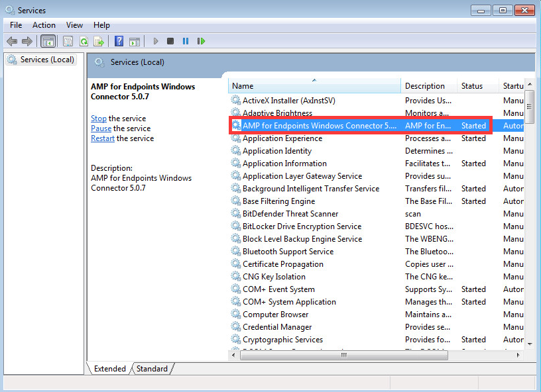Click 'BDESVC hos...' description cell
The width and height of the screenshot is (541, 392).
click(x=429, y=226)
